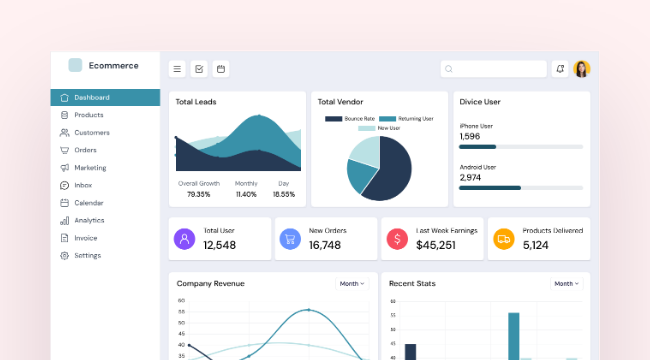Click the blue New Orders cart icon

coord(290,239)
